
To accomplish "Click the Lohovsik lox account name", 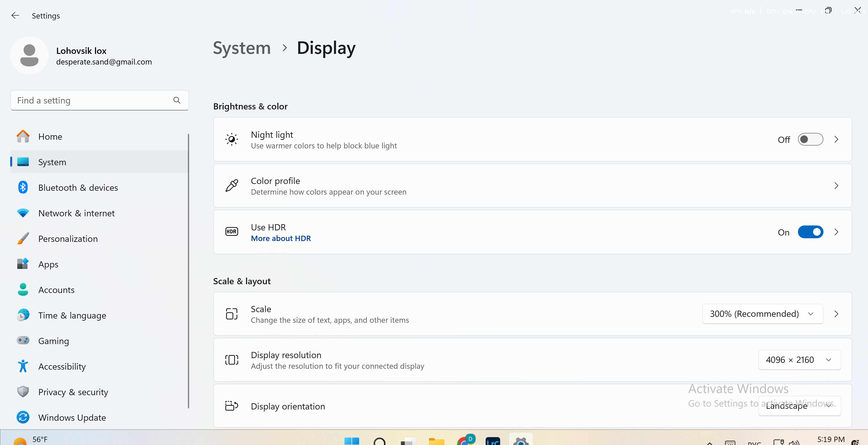I will coord(81,51).
